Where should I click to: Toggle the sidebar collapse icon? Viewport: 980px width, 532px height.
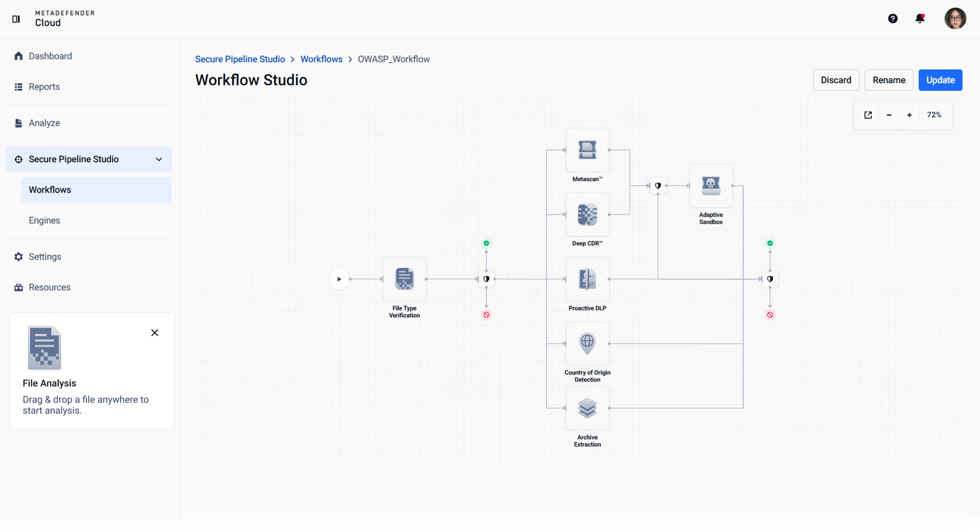(x=16, y=19)
